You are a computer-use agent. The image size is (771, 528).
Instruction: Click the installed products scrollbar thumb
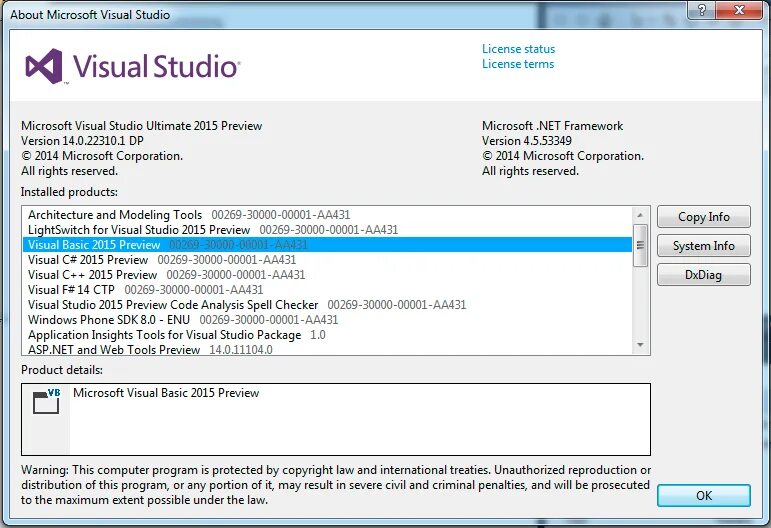[640, 245]
